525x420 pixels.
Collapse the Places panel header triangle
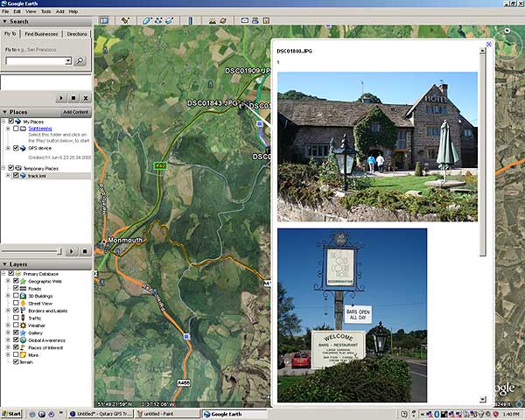[x=4, y=112]
